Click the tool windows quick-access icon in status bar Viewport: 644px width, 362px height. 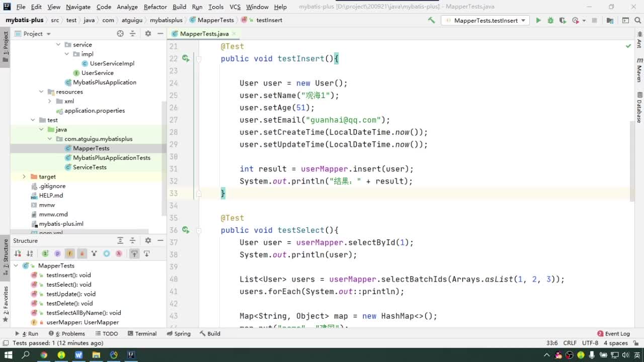[x=6, y=343]
